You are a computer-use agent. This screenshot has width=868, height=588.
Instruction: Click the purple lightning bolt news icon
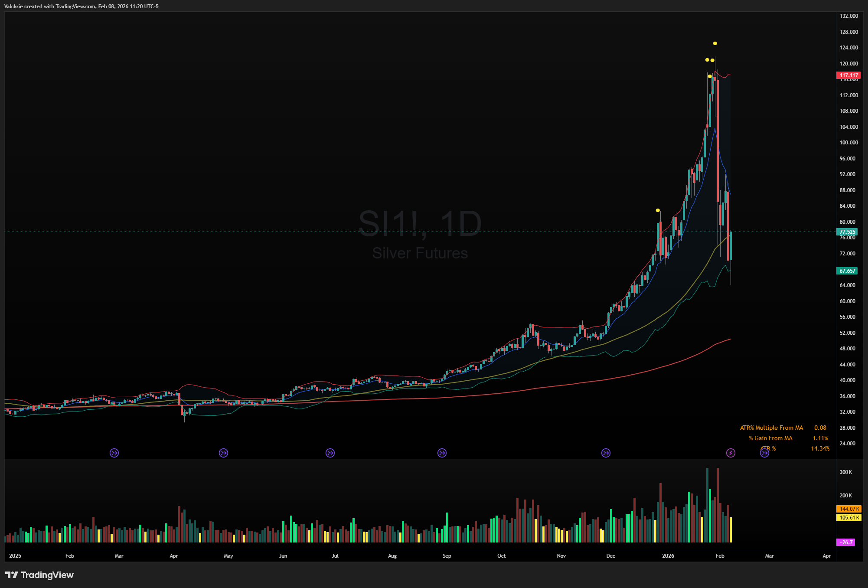(x=731, y=453)
